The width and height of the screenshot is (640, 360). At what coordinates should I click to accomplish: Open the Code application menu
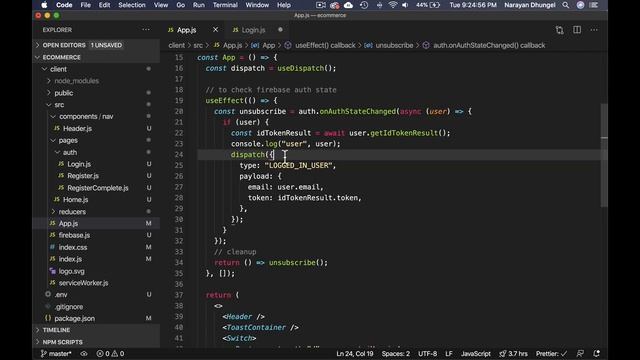(64, 5)
